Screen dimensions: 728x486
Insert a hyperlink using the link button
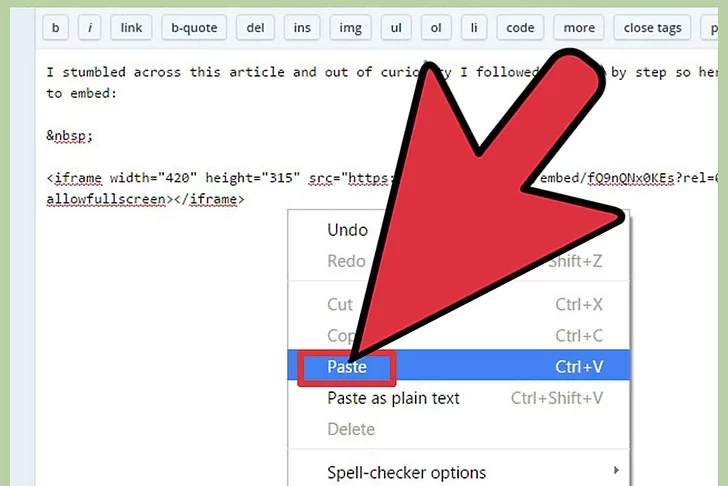(131, 28)
